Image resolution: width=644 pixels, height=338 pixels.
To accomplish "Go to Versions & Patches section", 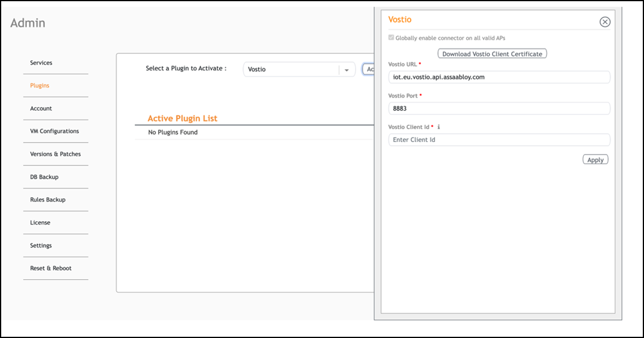I will pyautogui.click(x=56, y=154).
